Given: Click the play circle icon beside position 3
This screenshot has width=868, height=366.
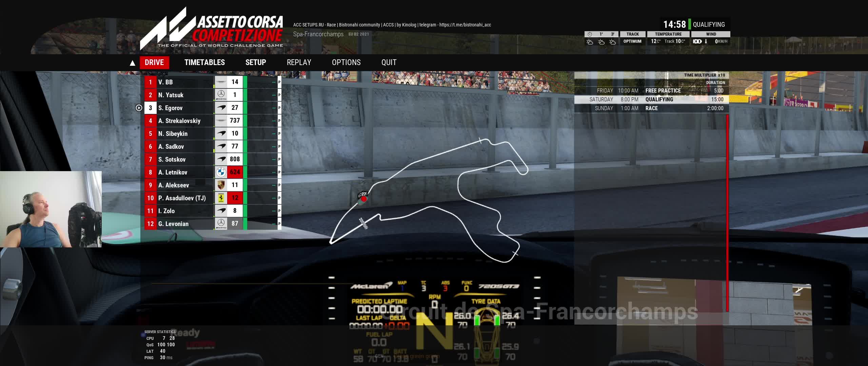Looking at the screenshot, I should [139, 108].
